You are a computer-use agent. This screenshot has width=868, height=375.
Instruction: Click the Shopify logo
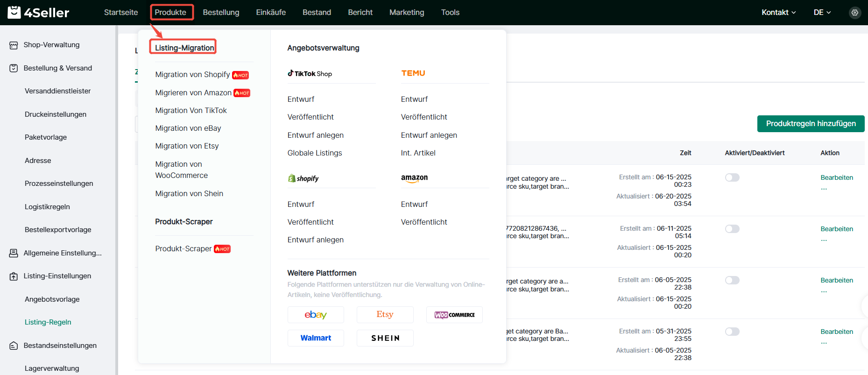303,178
